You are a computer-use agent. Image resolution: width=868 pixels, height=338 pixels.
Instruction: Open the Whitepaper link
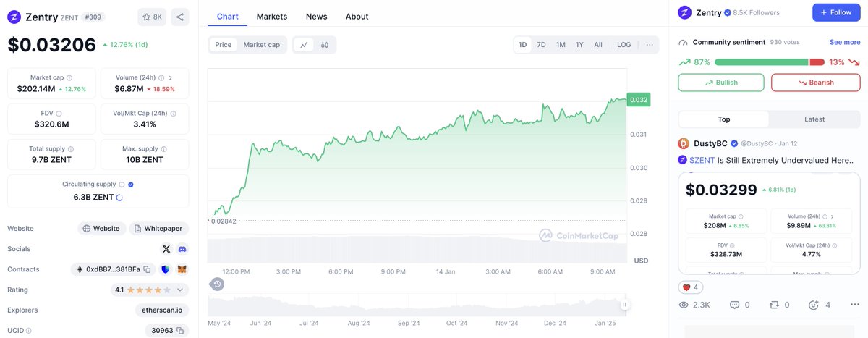(159, 229)
